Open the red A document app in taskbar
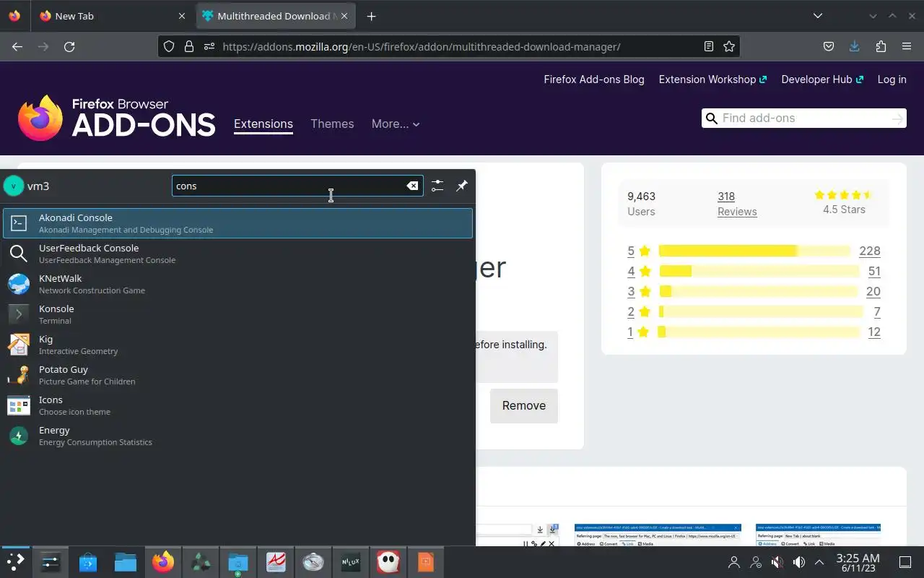Viewport: 924px width, 578px height. tap(276, 562)
